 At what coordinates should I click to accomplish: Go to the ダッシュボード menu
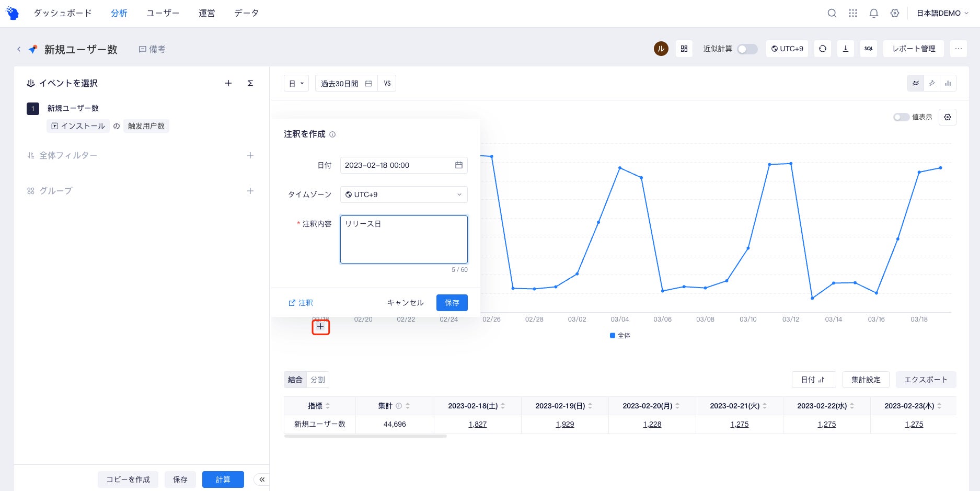tap(62, 13)
